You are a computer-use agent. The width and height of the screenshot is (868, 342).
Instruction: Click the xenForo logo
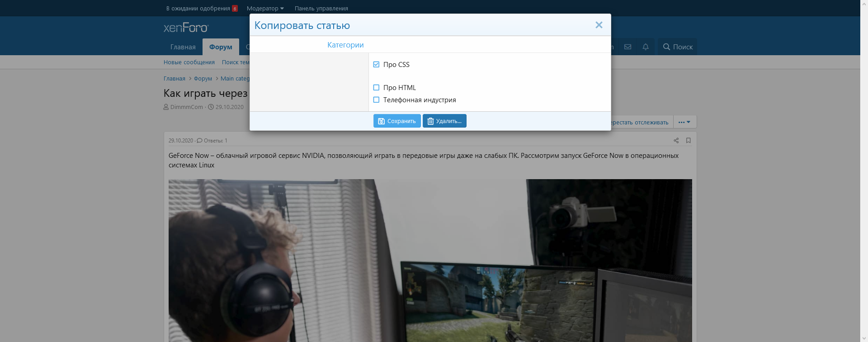pyautogui.click(x=186, y=28)
